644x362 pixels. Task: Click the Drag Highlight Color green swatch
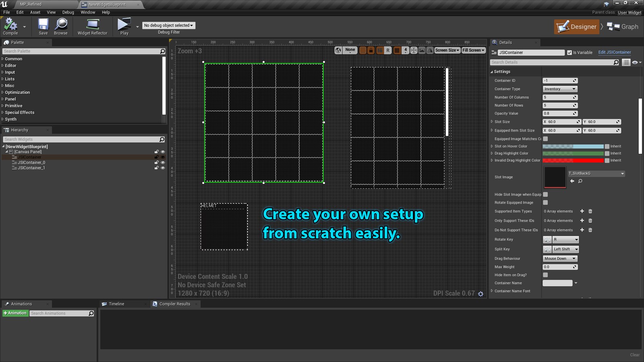coord(573,153)
